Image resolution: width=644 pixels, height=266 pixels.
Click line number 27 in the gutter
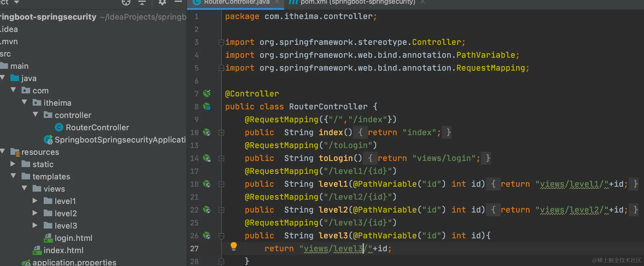click(194, 248)
